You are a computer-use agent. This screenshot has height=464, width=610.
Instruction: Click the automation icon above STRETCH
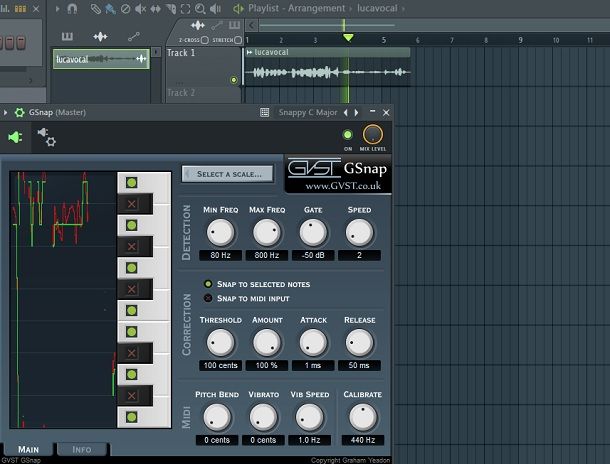(x=217, y=26)
